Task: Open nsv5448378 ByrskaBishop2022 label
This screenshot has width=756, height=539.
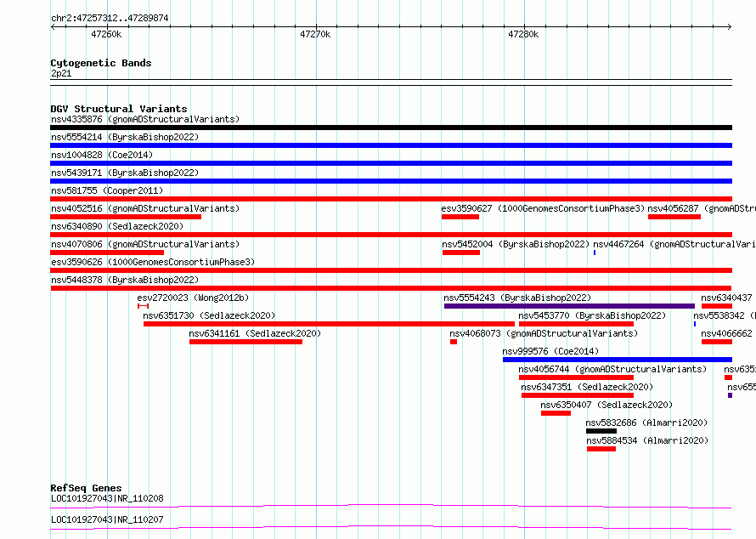Action: 125,280
